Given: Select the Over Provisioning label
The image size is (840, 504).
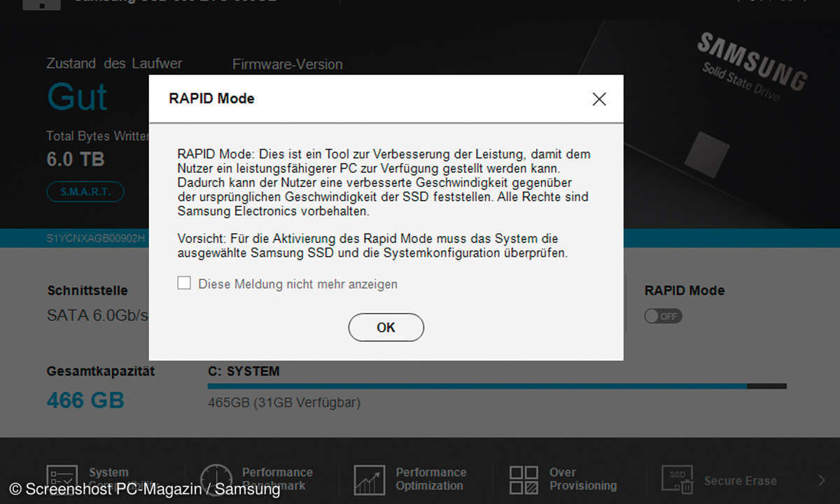Looking at the screenshot, I should point(583,479).
